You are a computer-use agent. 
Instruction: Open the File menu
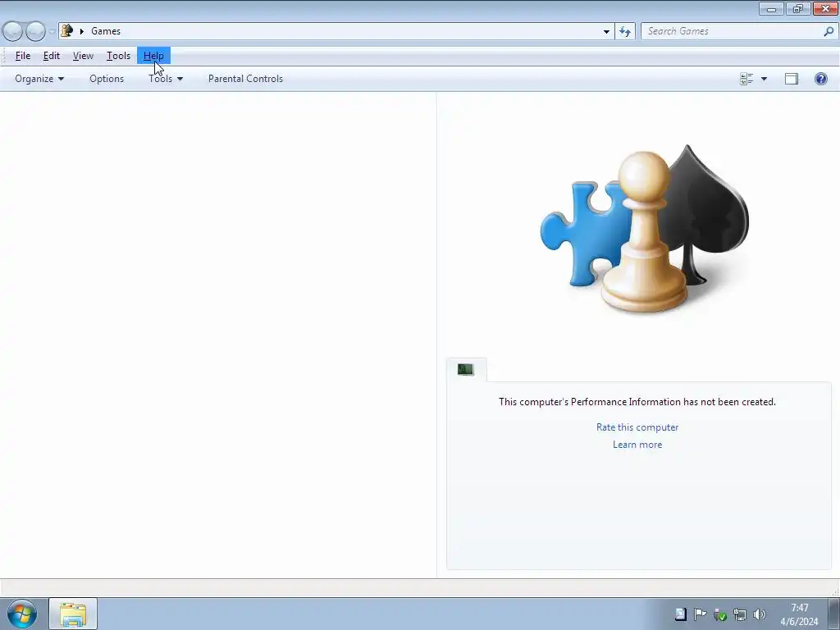(x=22, y=56)
